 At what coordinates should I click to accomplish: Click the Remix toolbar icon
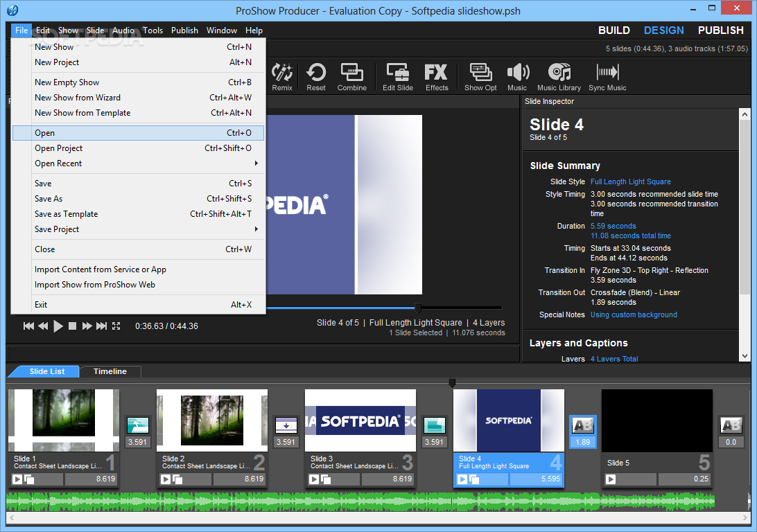click(x=282, y=77)
